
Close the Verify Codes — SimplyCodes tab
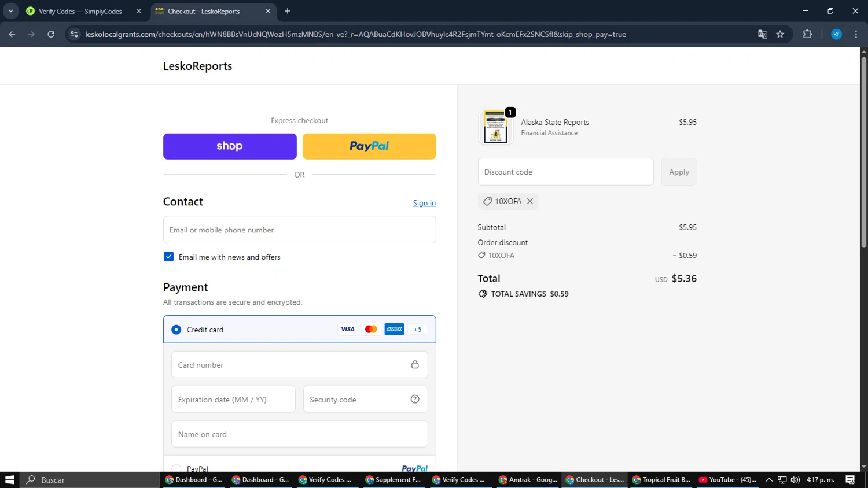[139, 11]
